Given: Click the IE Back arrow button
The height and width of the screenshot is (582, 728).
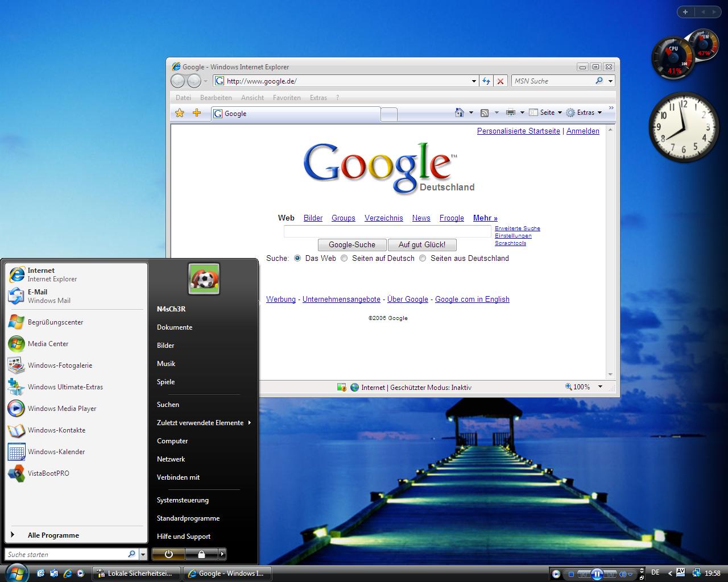Looking at the screenshot, I should (x=178, y=81).
